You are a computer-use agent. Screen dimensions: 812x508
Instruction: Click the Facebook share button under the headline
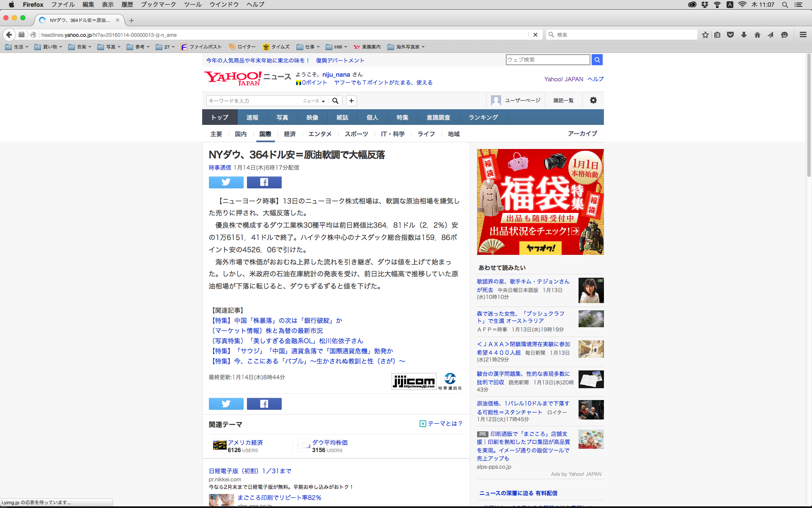pos(264,182)
